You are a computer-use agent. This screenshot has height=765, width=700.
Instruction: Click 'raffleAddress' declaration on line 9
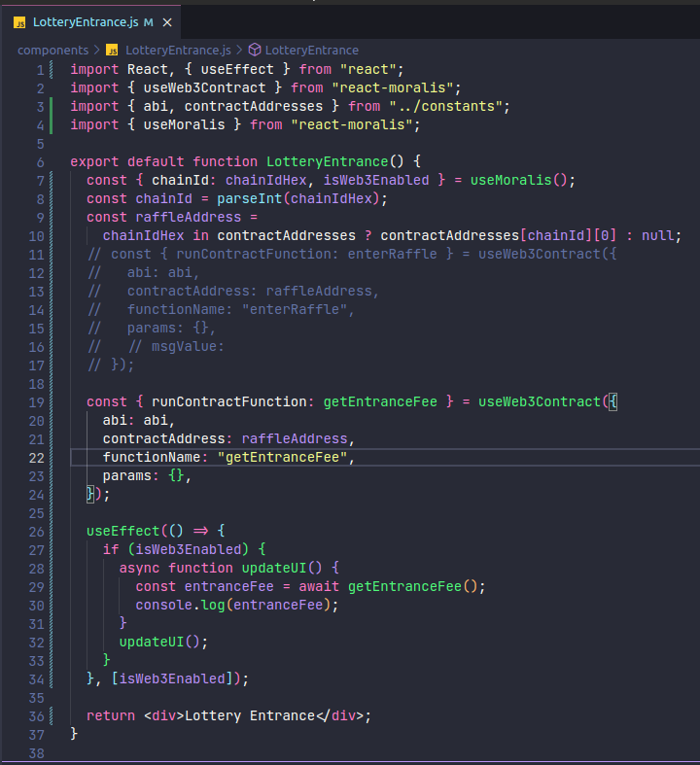coord(189,217)
